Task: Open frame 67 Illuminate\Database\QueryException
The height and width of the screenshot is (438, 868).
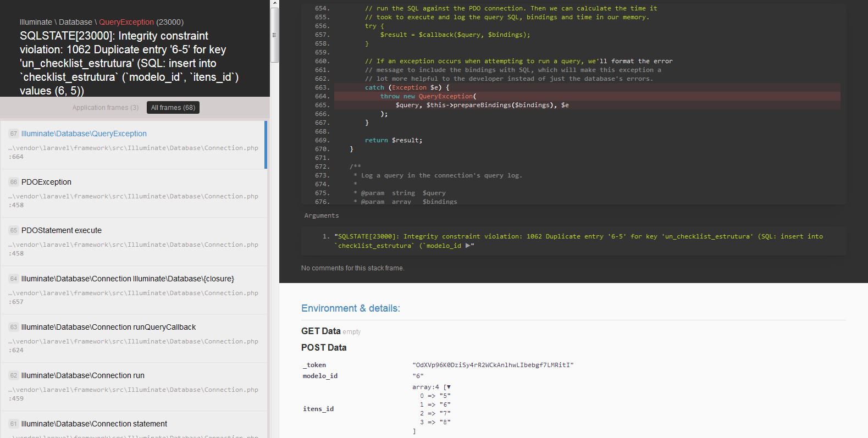Action: pos(133,145)
